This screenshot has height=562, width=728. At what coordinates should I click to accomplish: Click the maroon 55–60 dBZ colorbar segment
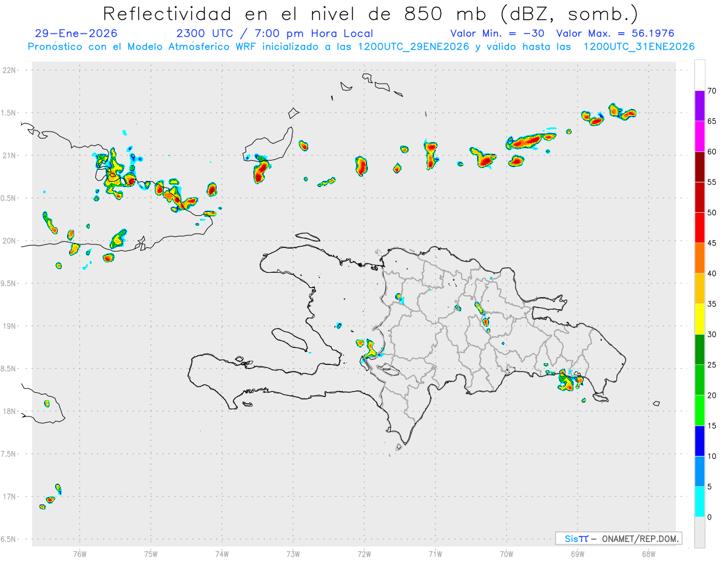coord(699,167)
